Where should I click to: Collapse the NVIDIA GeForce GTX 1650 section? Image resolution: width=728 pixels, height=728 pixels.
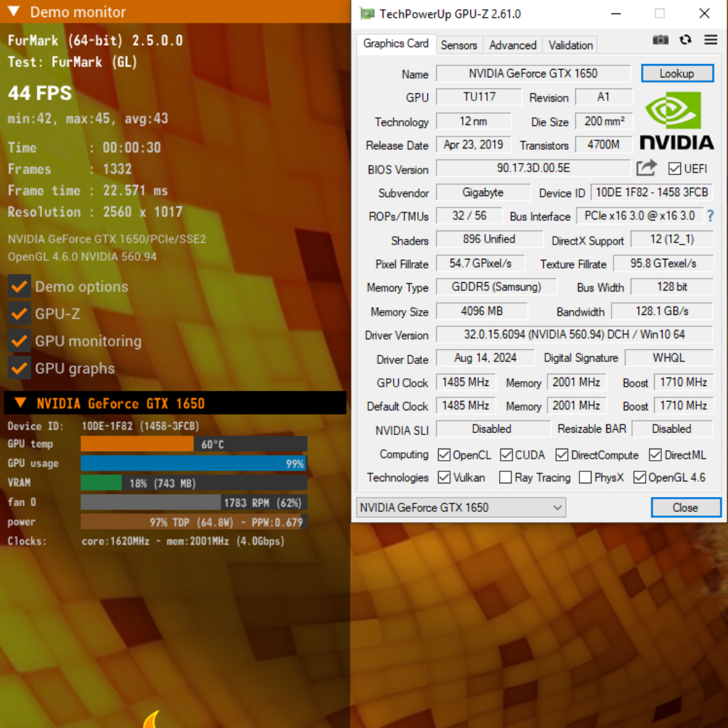click(21, 404)
